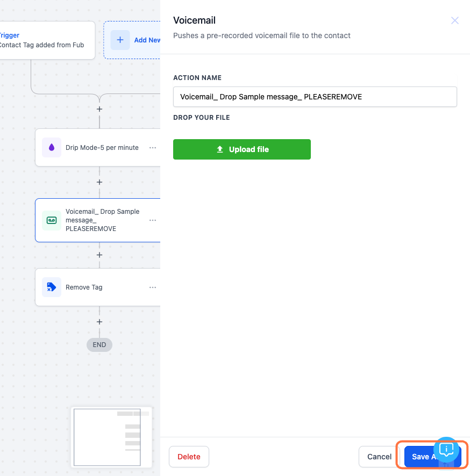The width and height of the screenshot is (470, 476).
Task: Click the Add New Trigger plus icon
Action: pos(120,40)
